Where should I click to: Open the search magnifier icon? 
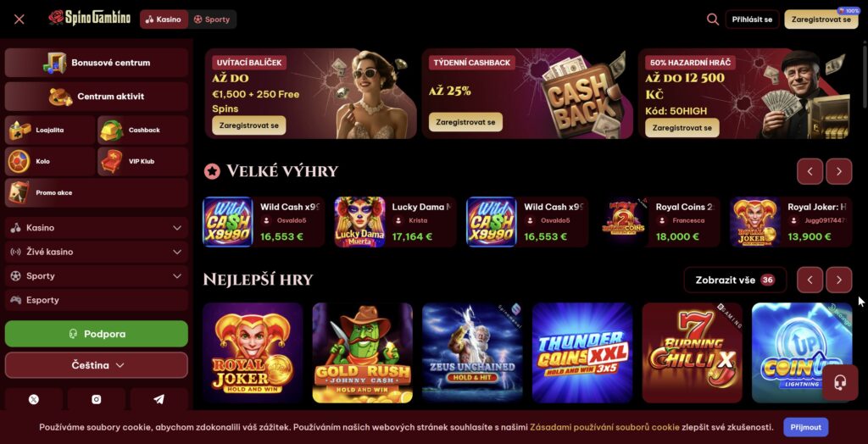click(x=712, y=19)
